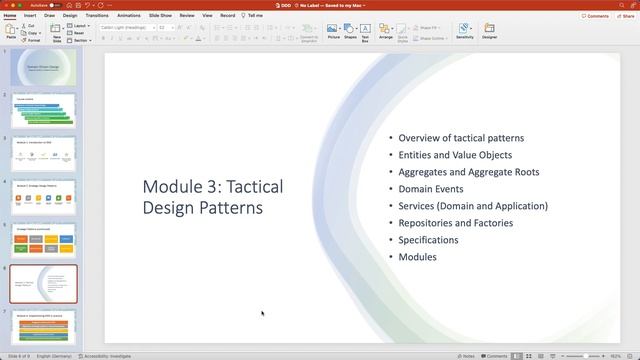640x360 pixels.
Task: Click the Format painter icon
Action: tap(24, 40)
